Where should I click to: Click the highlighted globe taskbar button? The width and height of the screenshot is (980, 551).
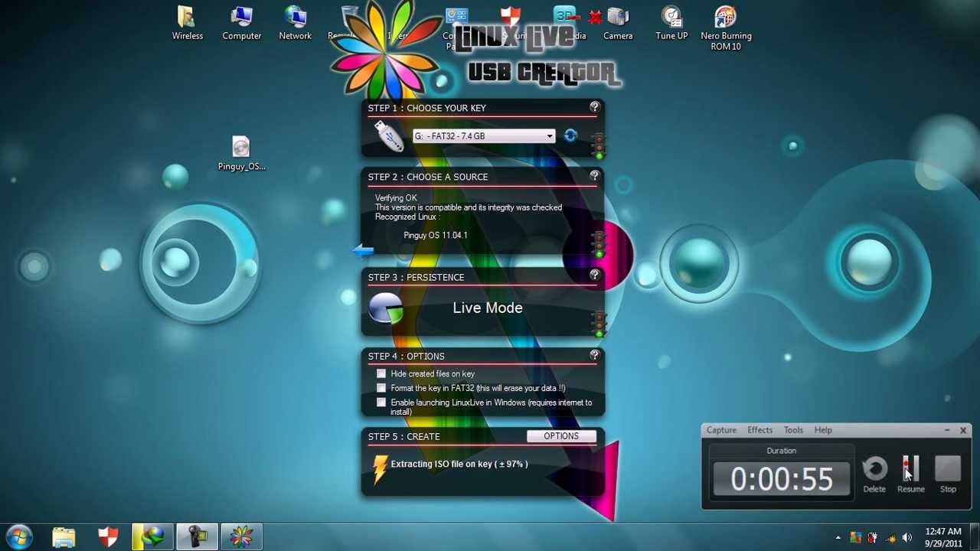tap(152, 536)
